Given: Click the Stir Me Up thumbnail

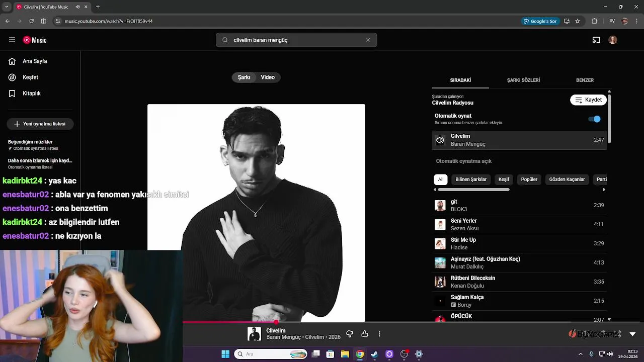Looking at the screenshot, I should click(440, 244).
